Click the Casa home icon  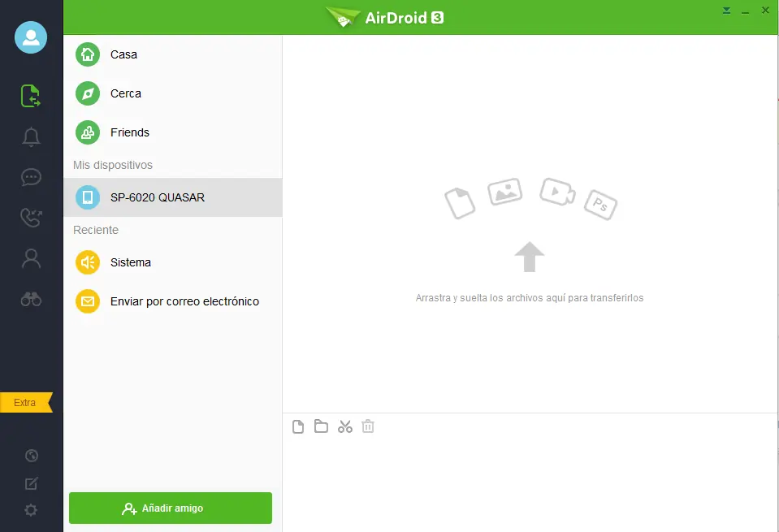88,54
